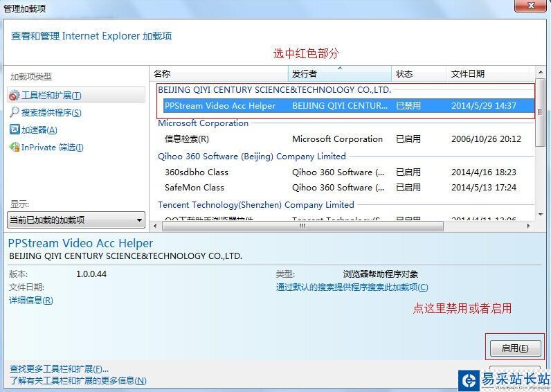
Task: Close the 管理加载项 dialog window
Action: [531, 6]
